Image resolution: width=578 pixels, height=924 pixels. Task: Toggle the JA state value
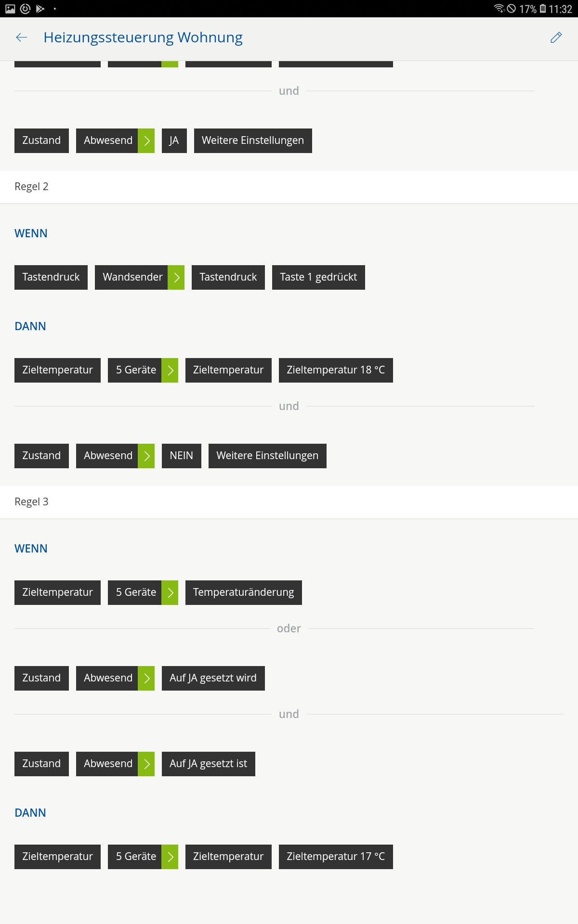[x=174, y=141]
